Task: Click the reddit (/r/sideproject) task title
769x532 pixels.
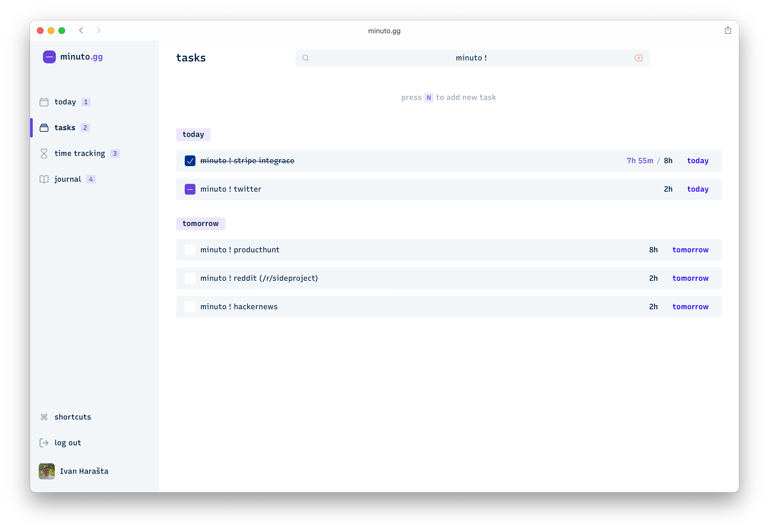Action: 259,278
